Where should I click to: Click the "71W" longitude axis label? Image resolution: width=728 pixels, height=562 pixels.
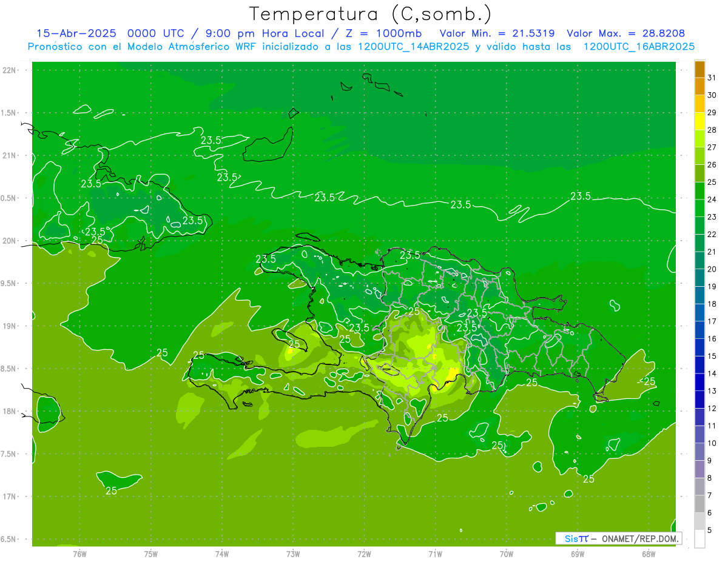[x=435, y=554]
